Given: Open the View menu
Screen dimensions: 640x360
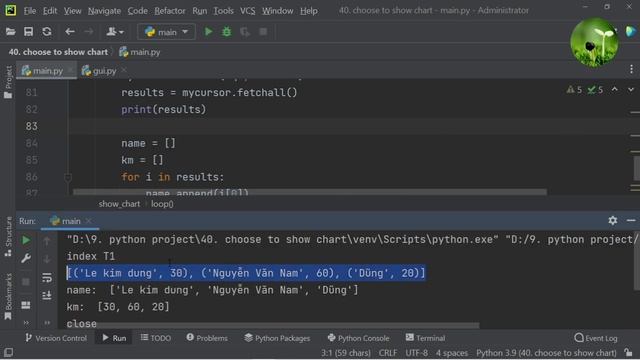Looking at the screenshot, I should click(x=72, y=11).
